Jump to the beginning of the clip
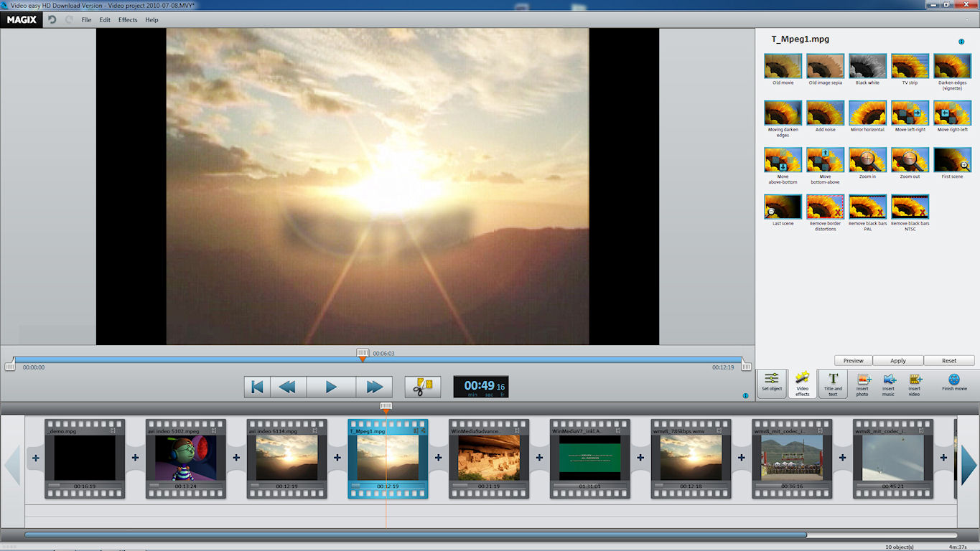 (256, 387)
